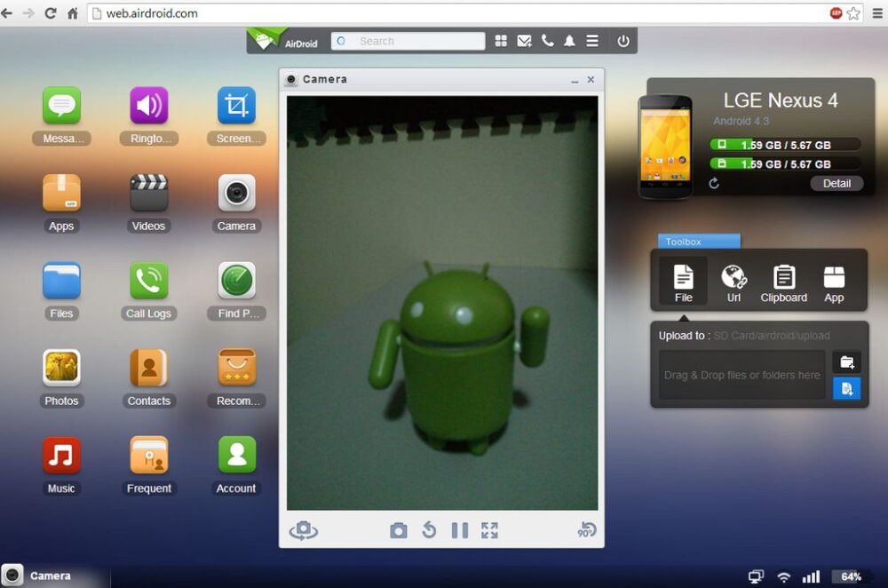Screen dimensions: 888x588
Task: Upload a file with the blue upload button
Action: tap(846, 388)
